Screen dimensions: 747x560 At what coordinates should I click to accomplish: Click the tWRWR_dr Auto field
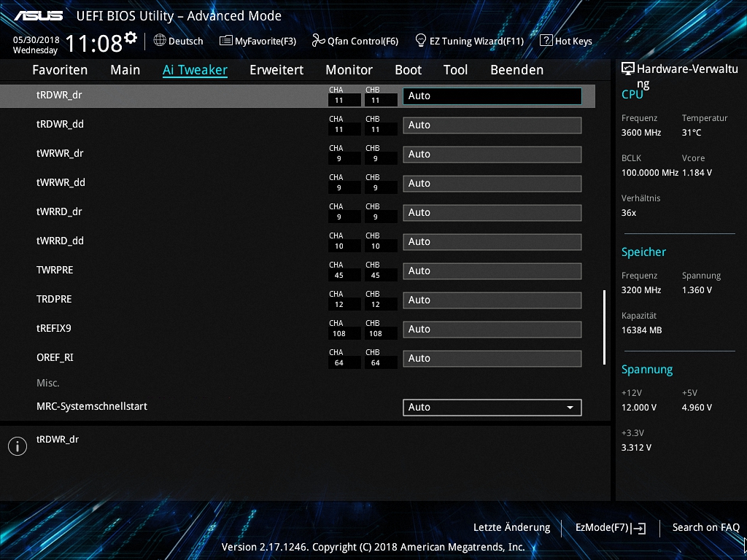[x=492, y=155]
